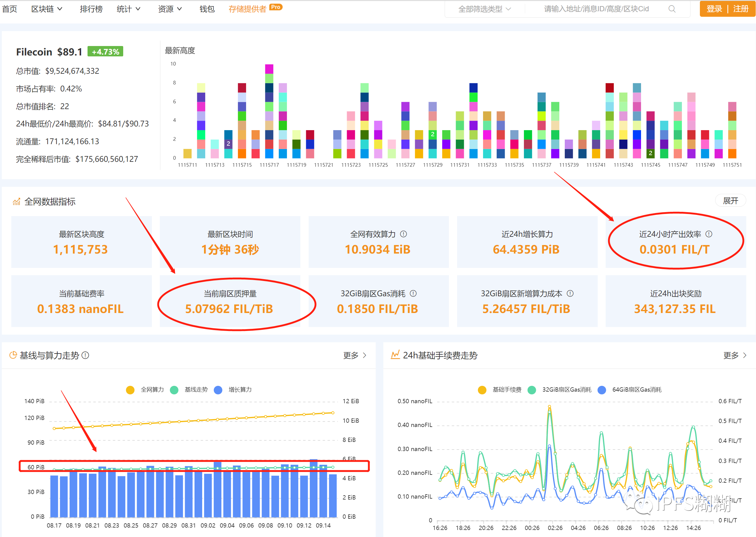Click the 注册 button
The width and height of the screenshot is (756, 537).
[740, 9]
